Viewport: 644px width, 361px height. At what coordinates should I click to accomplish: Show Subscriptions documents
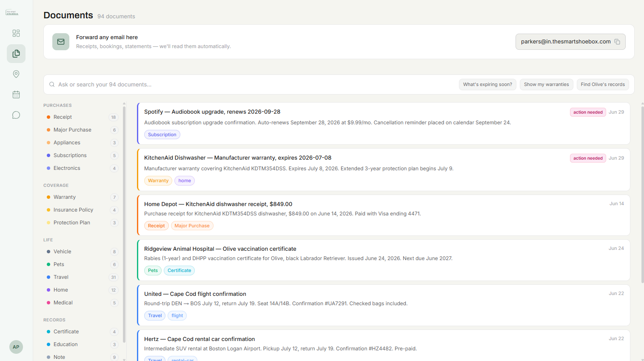point(82,155)
